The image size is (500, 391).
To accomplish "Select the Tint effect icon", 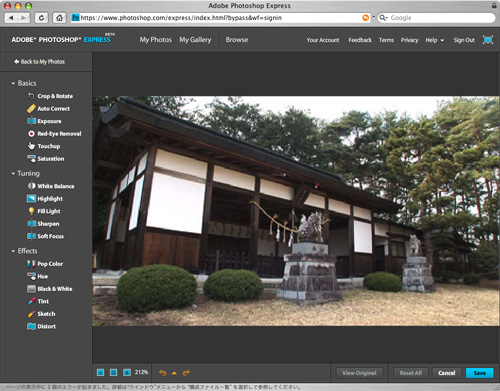I will click(31, 301).
